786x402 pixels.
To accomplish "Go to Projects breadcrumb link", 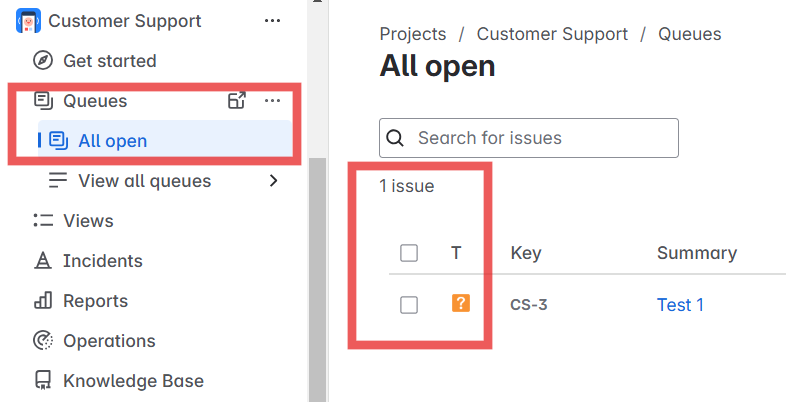I will pyautogui.click(x=413, y=34).
